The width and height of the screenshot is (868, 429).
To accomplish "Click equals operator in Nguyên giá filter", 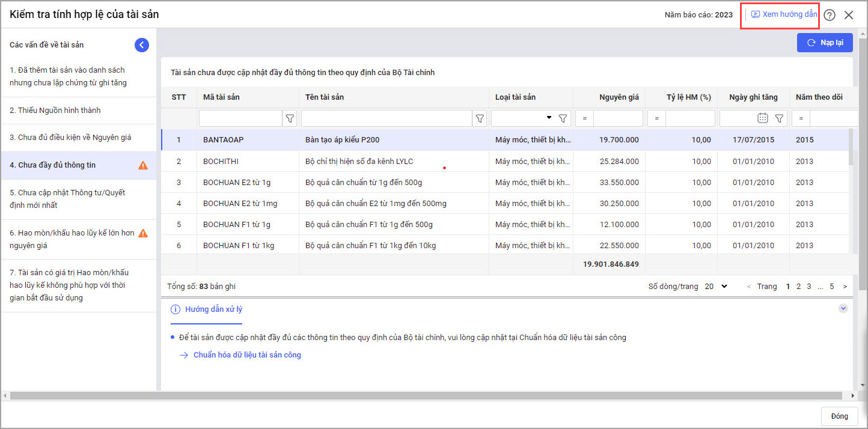I will (x=584, y=118).
